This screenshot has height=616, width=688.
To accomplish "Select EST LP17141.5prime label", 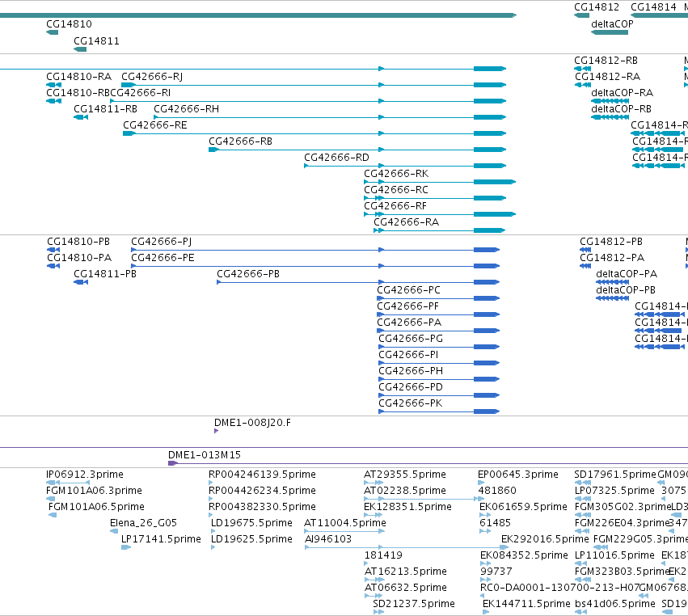I will click(161, 540).
